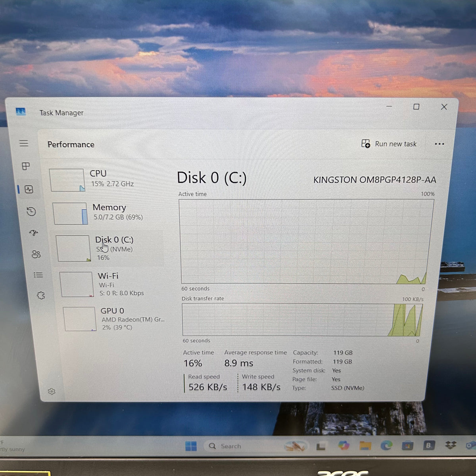Click the Performance page title
Viewport: 476px width, 476px height.
click(x=71, y=144)
